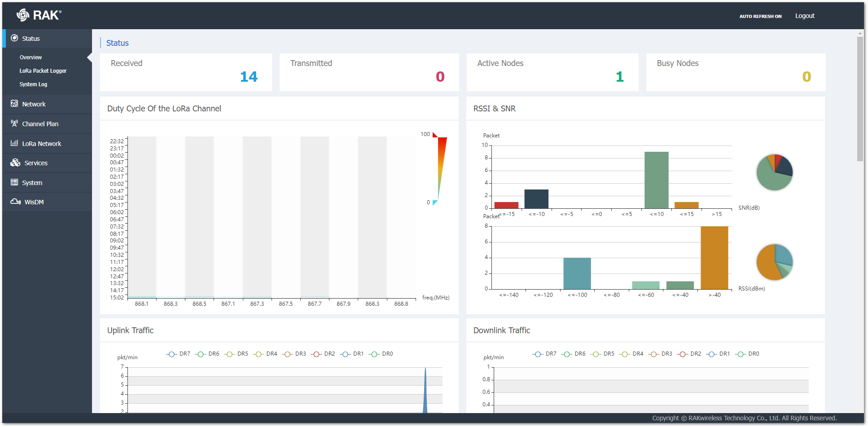The height and width of the screenshot is (427, 868).
Task: Hide DR4 series in Downlink Traffic legend
Action: tap(631, 354)
